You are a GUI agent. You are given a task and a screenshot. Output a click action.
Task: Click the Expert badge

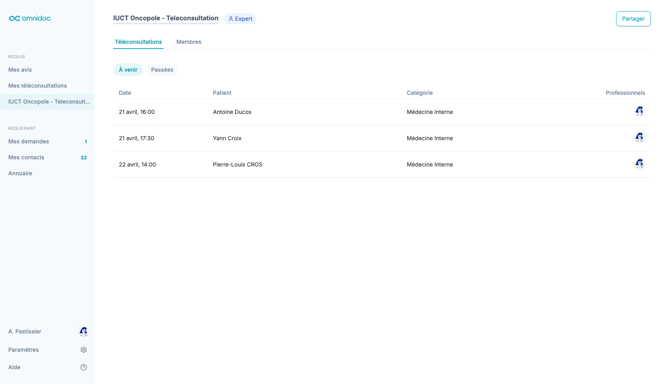pyautogui.click(x=240, y=19)
